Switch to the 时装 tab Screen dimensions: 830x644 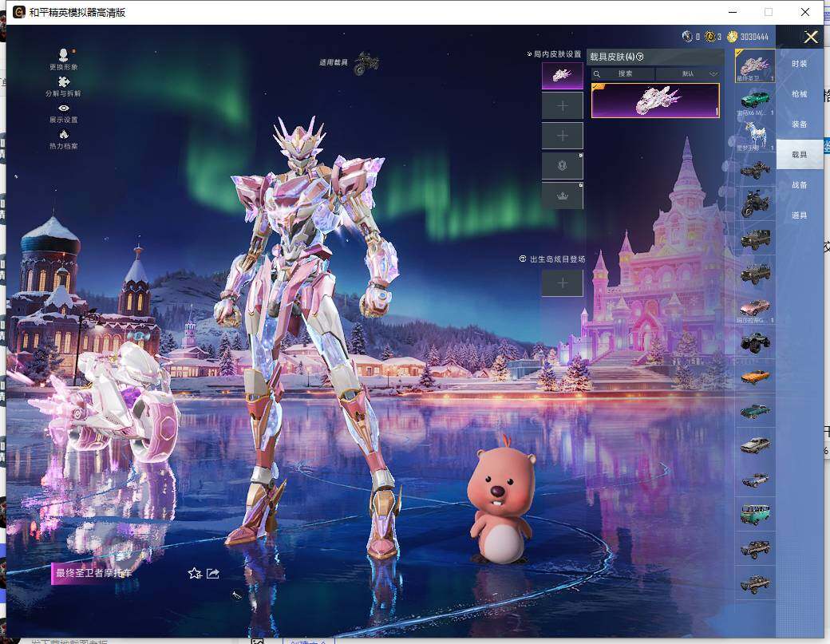click(x=800, y=64)
